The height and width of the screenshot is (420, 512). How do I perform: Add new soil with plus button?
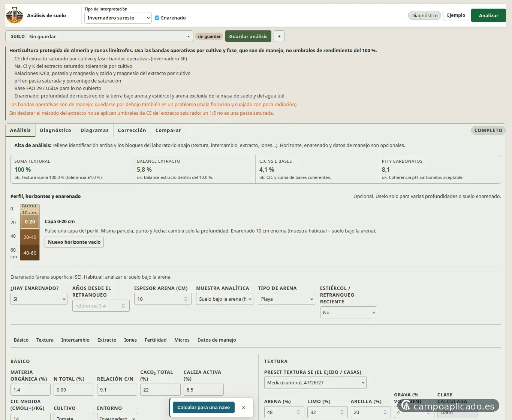point(279,36)
